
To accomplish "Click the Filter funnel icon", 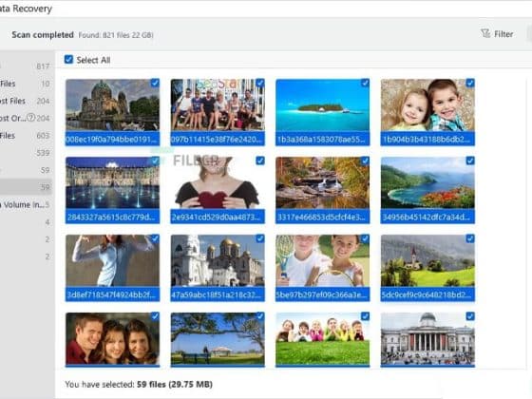I will coord(485,33).
